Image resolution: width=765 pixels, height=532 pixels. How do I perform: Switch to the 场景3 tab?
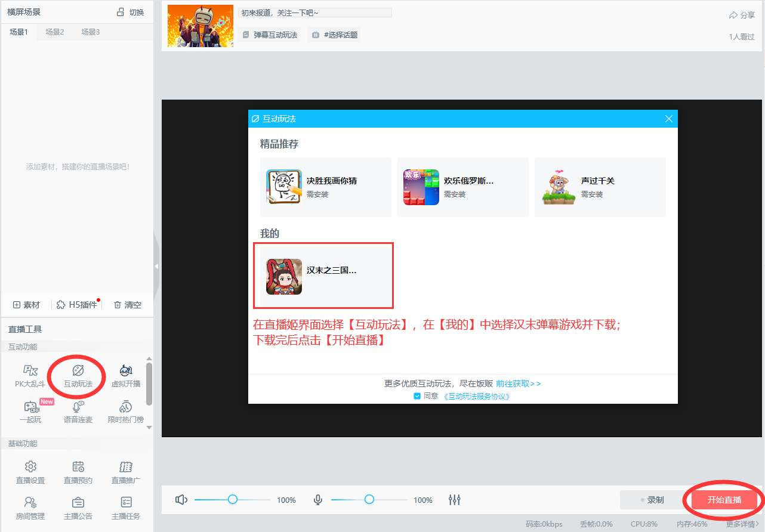[91, 32]
